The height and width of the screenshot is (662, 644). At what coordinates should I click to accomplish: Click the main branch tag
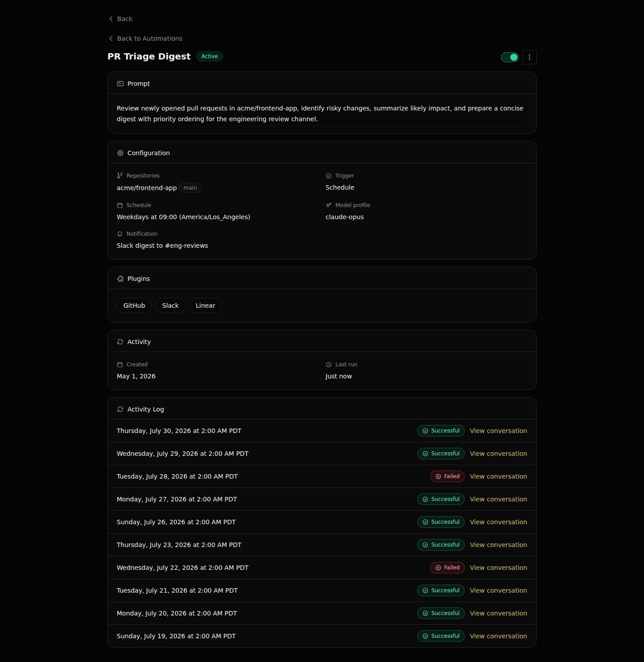click(190, 188)
